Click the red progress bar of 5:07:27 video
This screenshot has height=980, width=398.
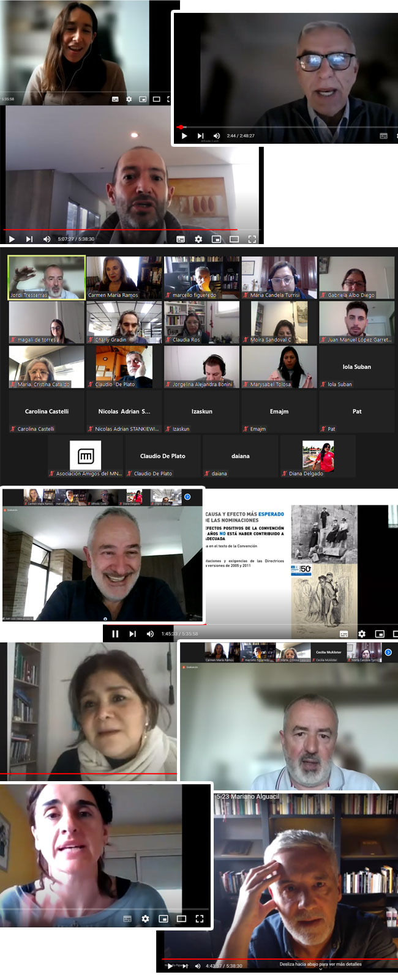point(122,230)
